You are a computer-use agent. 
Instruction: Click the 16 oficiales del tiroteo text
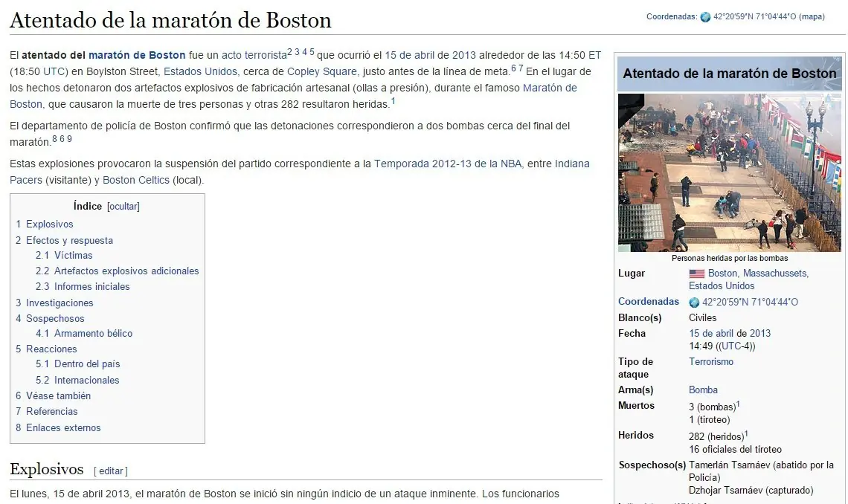[x=736, y=450]
